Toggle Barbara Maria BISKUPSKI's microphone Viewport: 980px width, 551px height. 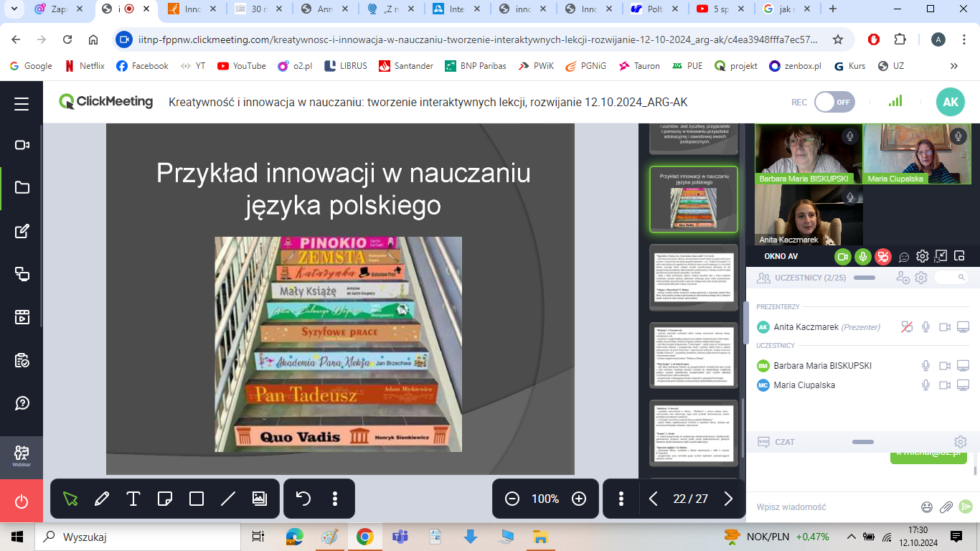click(926, 366)
